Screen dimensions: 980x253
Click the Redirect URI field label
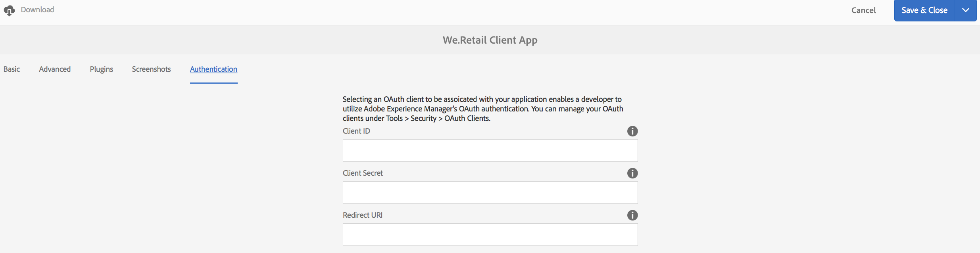tap(363, 215)
